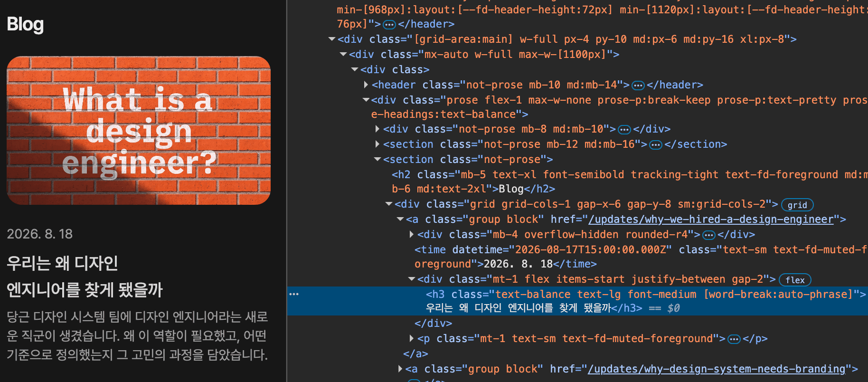
Task: Collapse the section class="not-prose" node
Action: pyautogui.click(x=377, y=159)
